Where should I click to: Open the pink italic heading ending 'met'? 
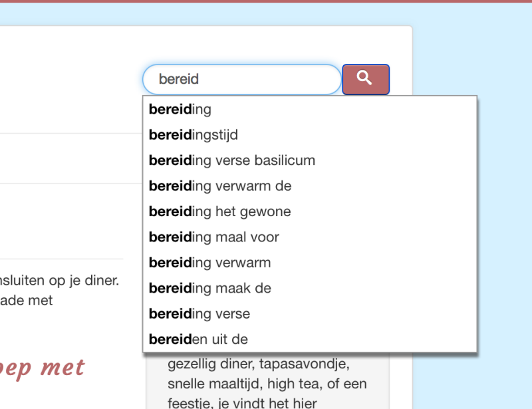coord(42,368)
